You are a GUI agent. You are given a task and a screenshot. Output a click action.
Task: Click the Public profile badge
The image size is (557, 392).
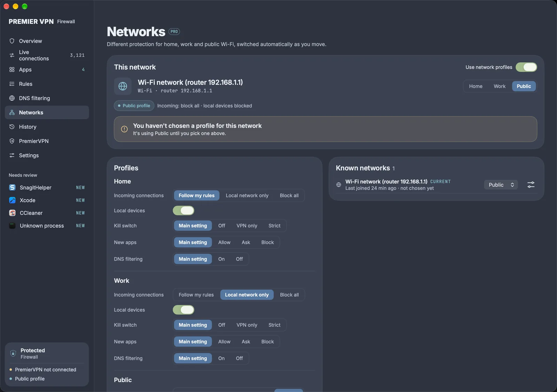click(134, 106)
